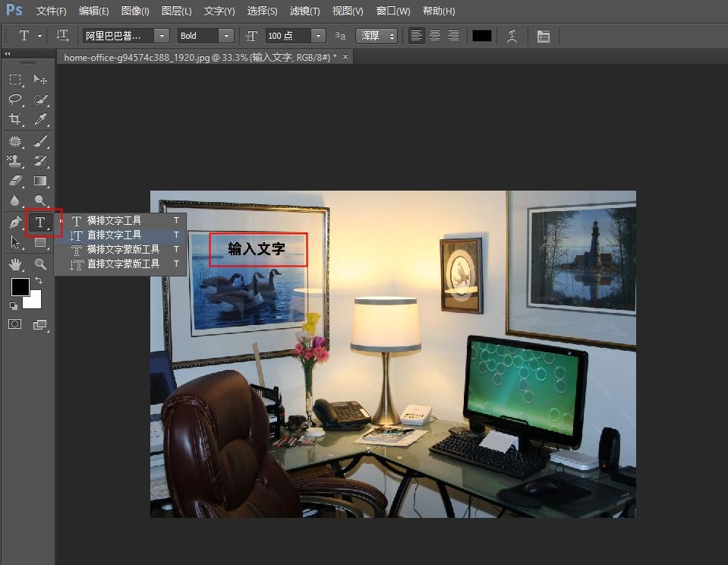Select the Rectangular Marquee tool
728x565 pixels.
coord(15,80)
